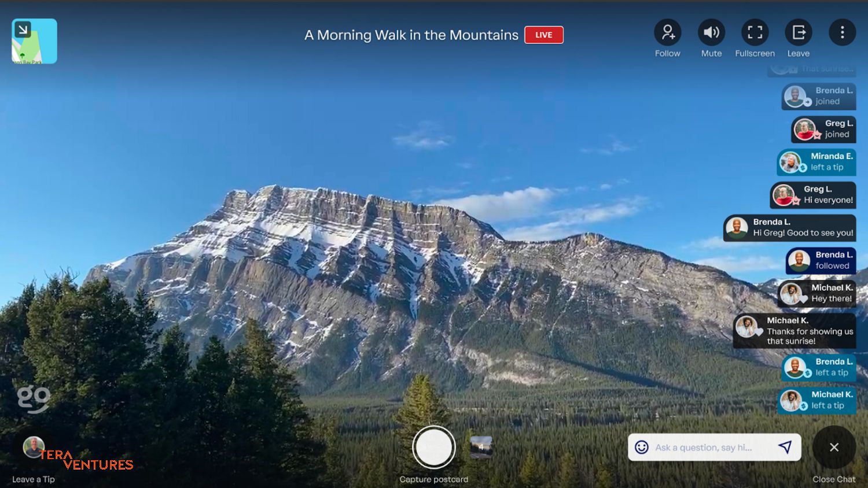Click the LIVE badge

coord(543,35)
